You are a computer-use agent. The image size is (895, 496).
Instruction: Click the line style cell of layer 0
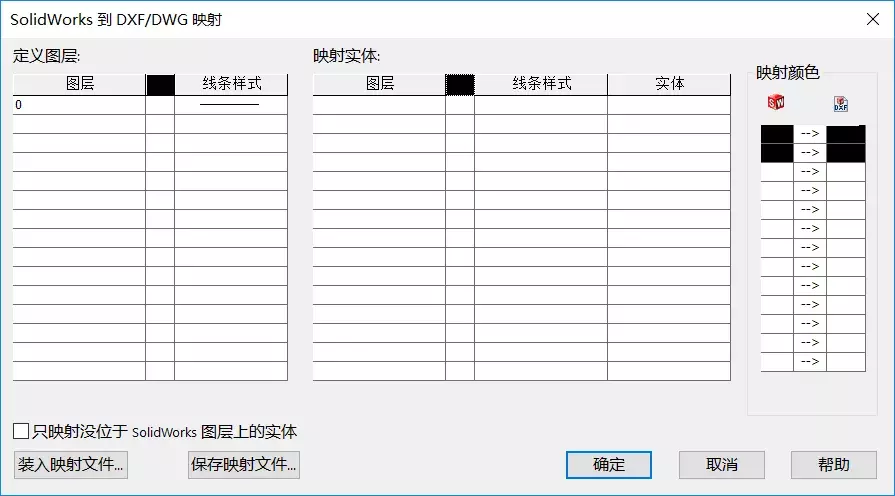pos(231,105)
